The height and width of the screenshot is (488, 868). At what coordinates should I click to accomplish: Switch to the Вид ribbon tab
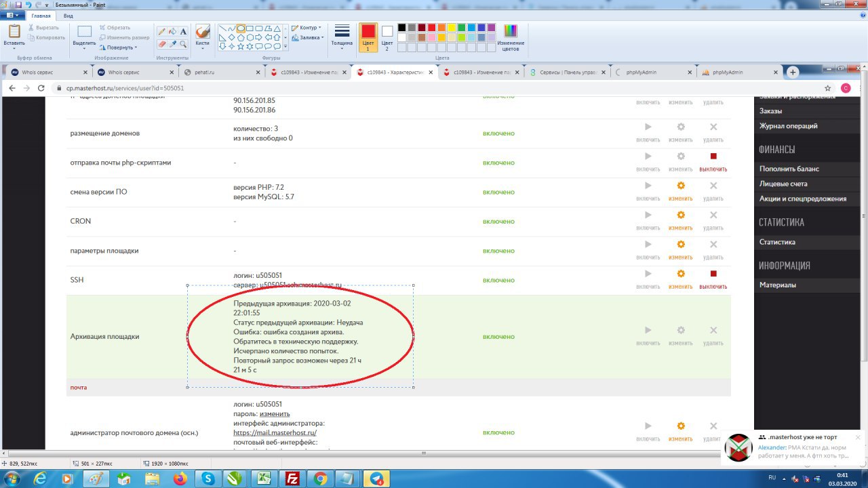click(x=68, y=15)
